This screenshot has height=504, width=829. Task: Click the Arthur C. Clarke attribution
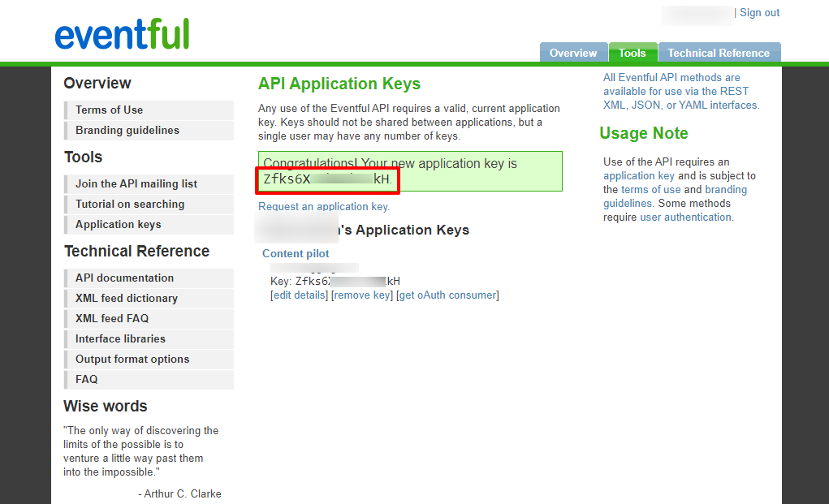(179, 494)
